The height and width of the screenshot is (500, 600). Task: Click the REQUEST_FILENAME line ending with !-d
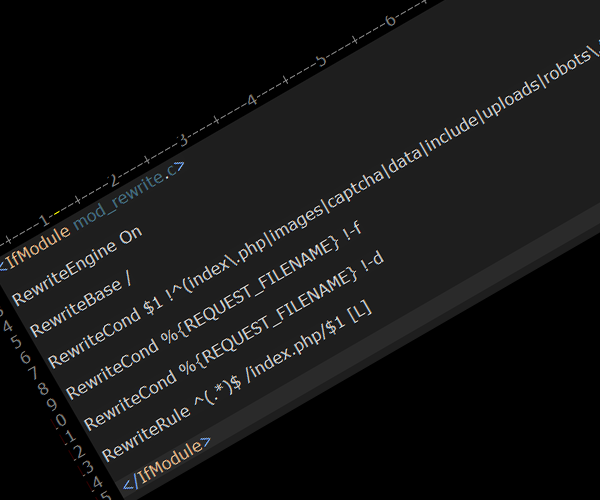click(x=233, y=341)
